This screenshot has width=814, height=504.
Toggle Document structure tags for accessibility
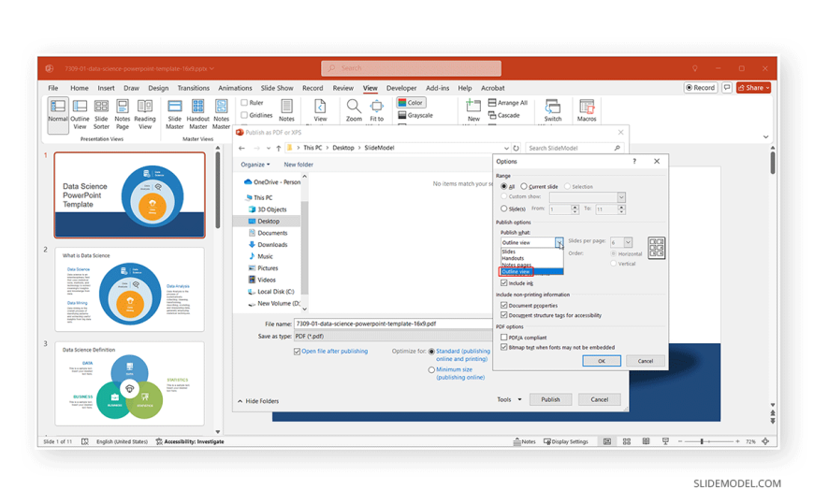coord(503,315)
